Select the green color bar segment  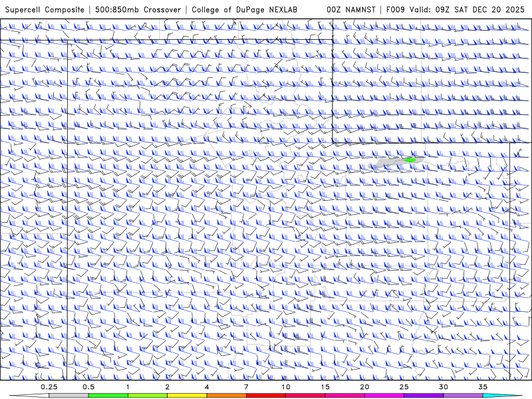point(108,396)
